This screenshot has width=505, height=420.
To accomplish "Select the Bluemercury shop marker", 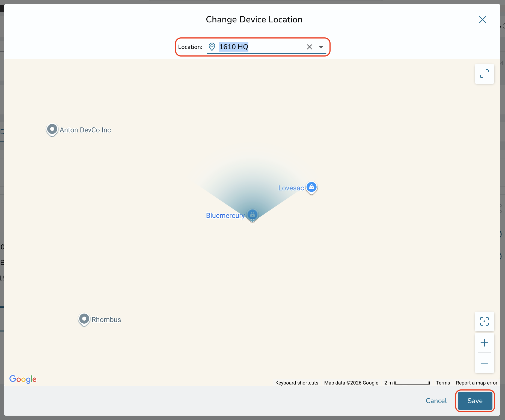I will [252, 215].
